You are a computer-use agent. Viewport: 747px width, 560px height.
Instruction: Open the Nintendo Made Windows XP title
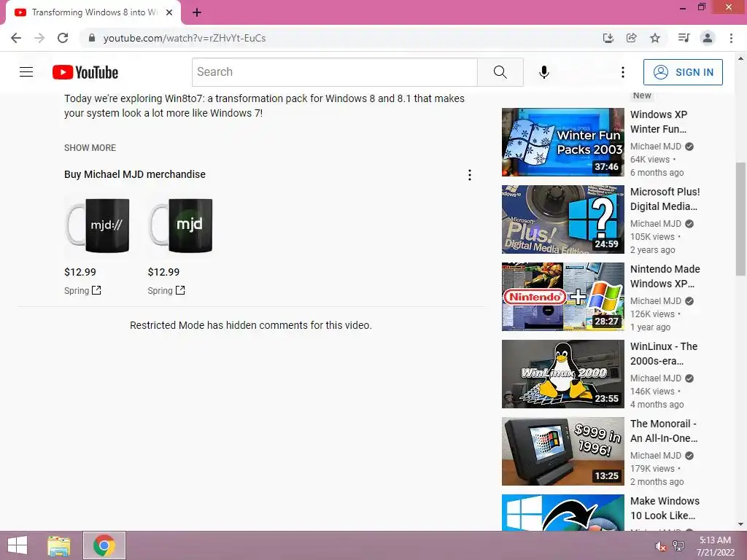click(x=665, y=276)
